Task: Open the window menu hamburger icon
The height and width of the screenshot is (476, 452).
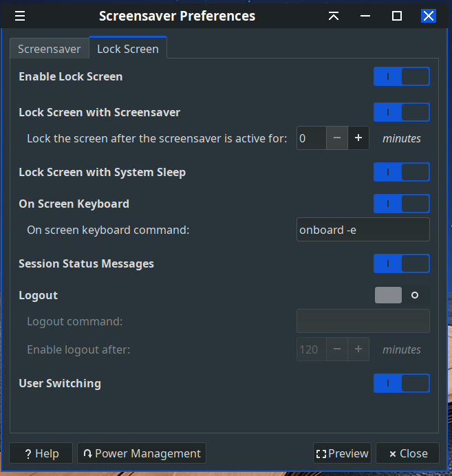Action: pos(20,16)
